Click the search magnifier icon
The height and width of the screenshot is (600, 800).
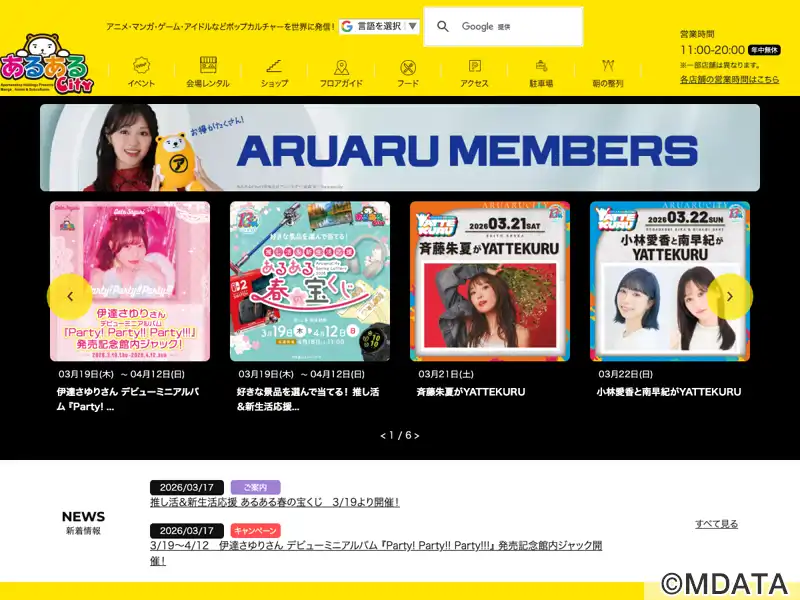click(x=443, y=27)
